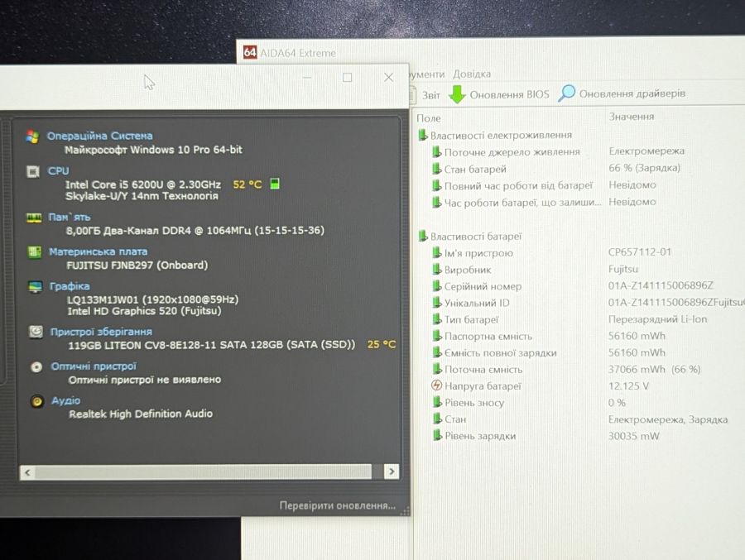This screenshot has width=745, height=560.
Task: Click the RAM module icon beside Пам'ять
Action: 34,218
